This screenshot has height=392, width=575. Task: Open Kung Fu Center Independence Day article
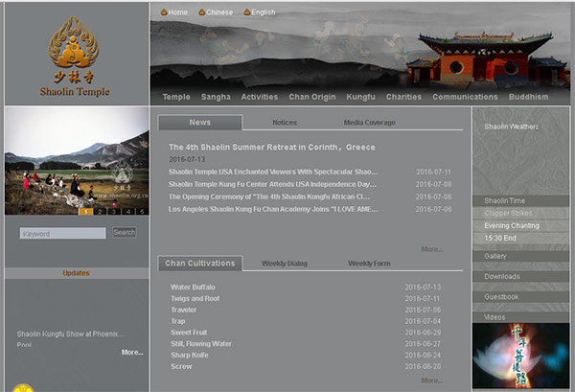point(272,184)
